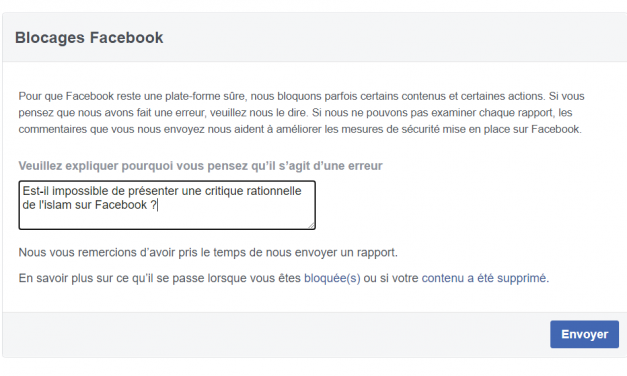
Task: Open the "bloquée(s)" help link
Action: click(332, 278)
